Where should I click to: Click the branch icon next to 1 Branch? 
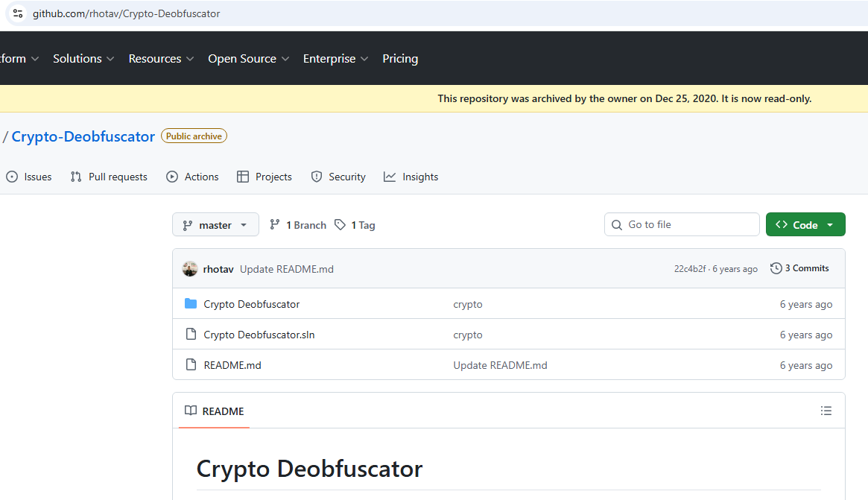point(275,225)
